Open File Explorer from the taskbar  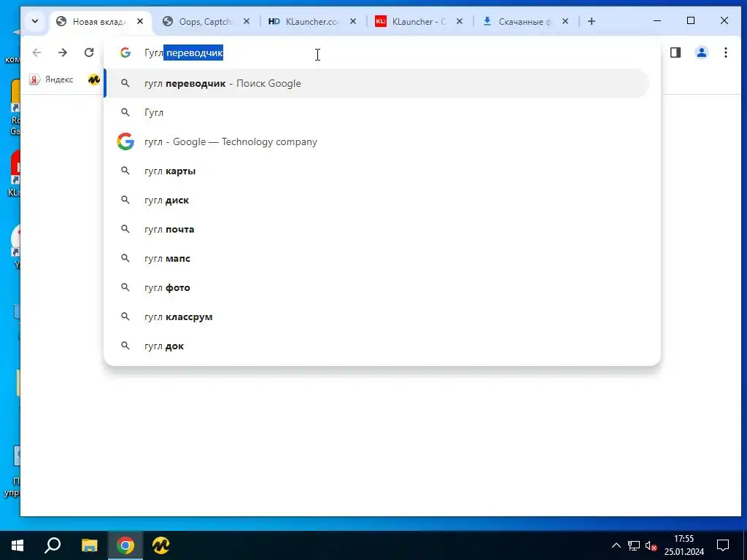(89, 545)
